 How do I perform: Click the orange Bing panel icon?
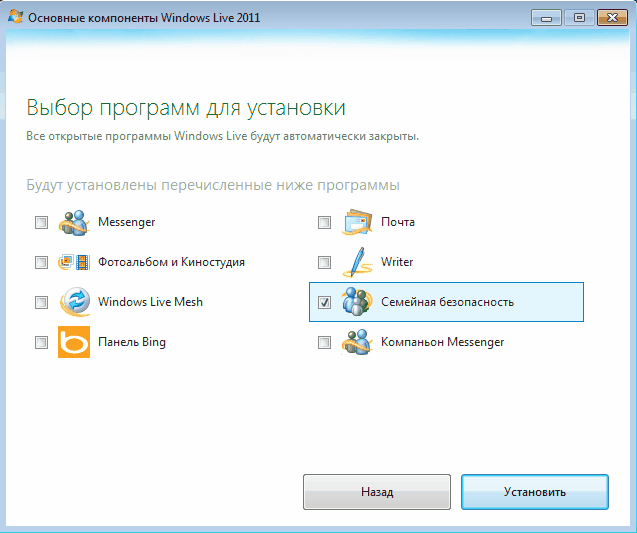[x=74, y=342]
